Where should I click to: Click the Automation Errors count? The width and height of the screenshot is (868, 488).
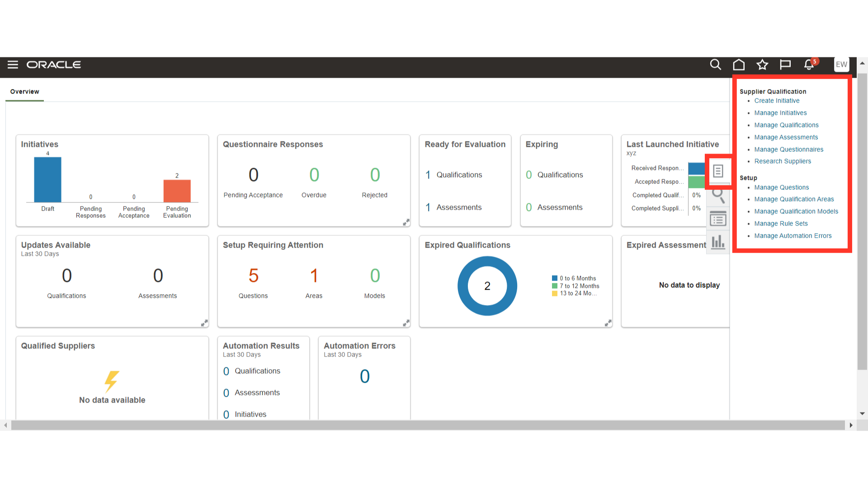coord(364,376)
